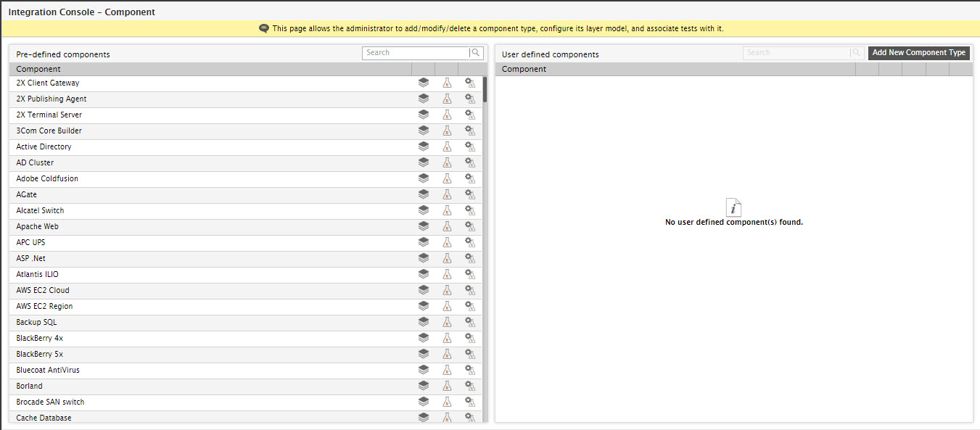Image resolution: width=980 pixels, height=430 pixels.
Task: Click Add New Component Type button
Action: 919,53
